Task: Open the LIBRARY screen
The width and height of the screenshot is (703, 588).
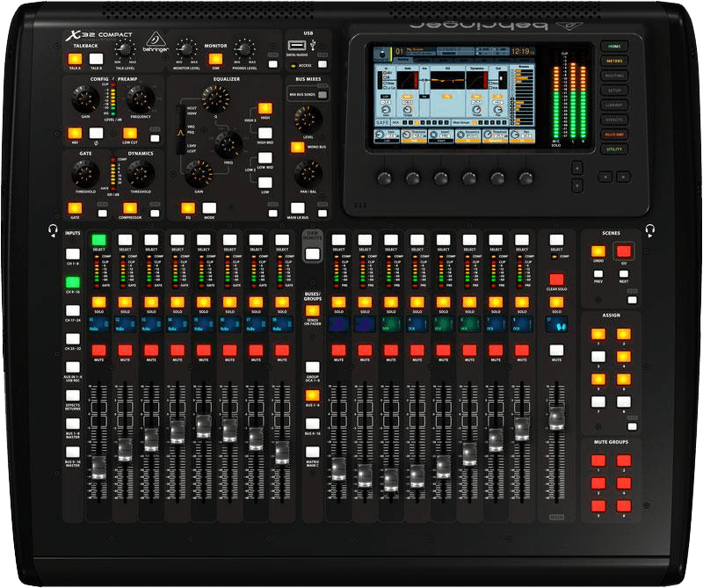Action: (x=614, y=105)
